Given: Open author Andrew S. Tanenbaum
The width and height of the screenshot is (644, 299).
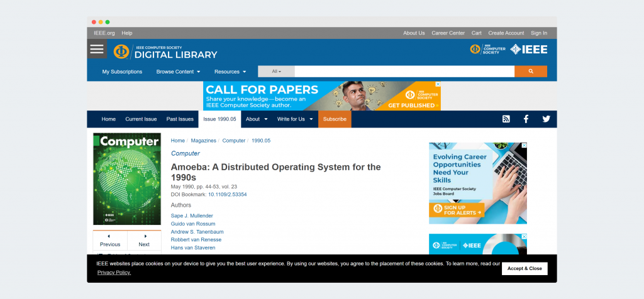Looking at the screenshot, I should point(197,232).
